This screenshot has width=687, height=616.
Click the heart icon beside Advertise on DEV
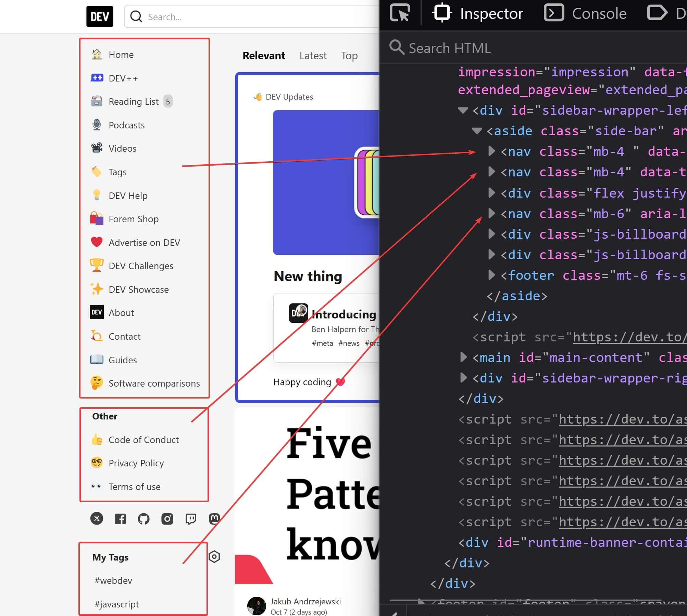(x=97, y=242)
